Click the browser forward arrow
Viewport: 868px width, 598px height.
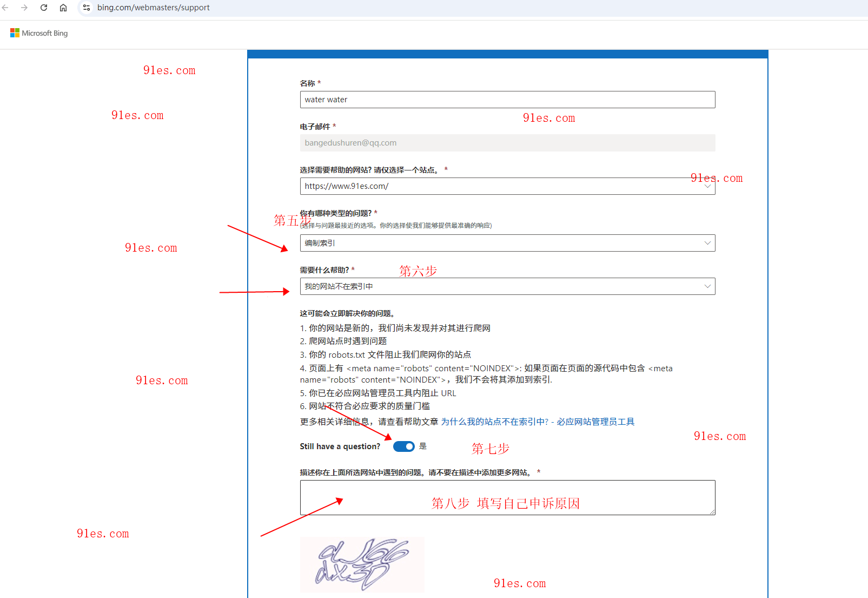click(25, 8)
